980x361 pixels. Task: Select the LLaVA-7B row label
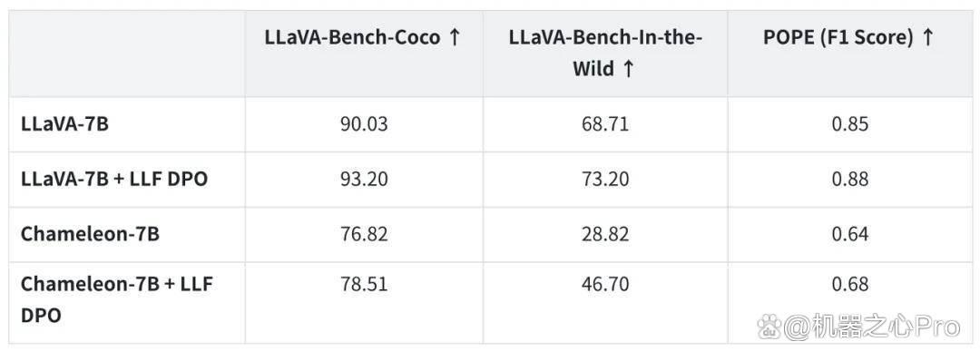(x=64, y=124)
